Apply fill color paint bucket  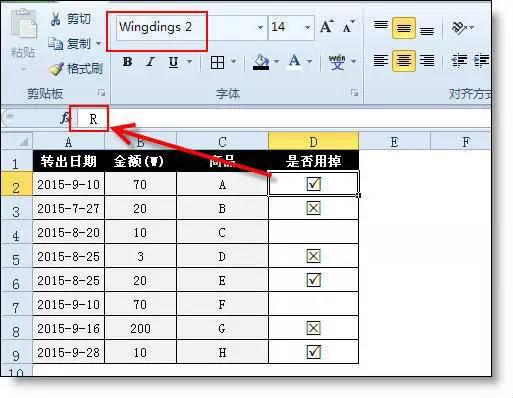261,62
